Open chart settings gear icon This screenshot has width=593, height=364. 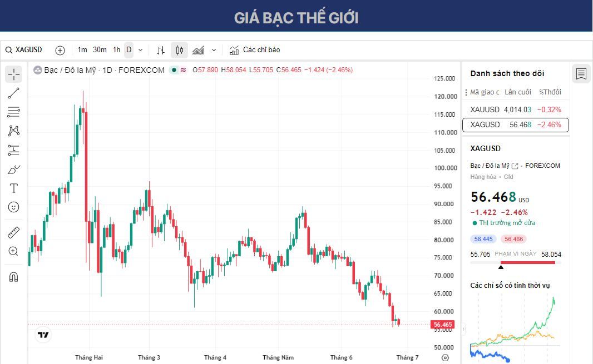[445, 357]
